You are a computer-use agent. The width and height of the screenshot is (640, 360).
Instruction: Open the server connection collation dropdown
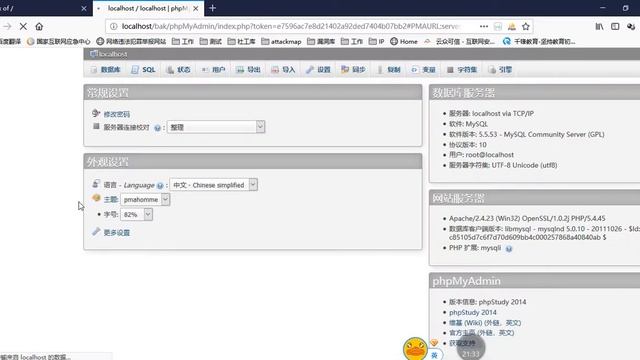(216, 127)
